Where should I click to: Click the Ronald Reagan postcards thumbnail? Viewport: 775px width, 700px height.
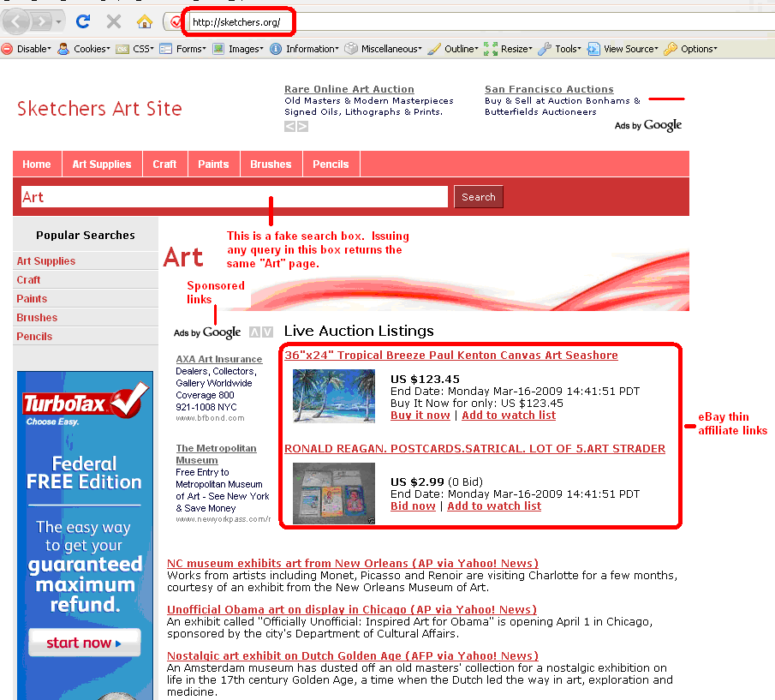334,494
